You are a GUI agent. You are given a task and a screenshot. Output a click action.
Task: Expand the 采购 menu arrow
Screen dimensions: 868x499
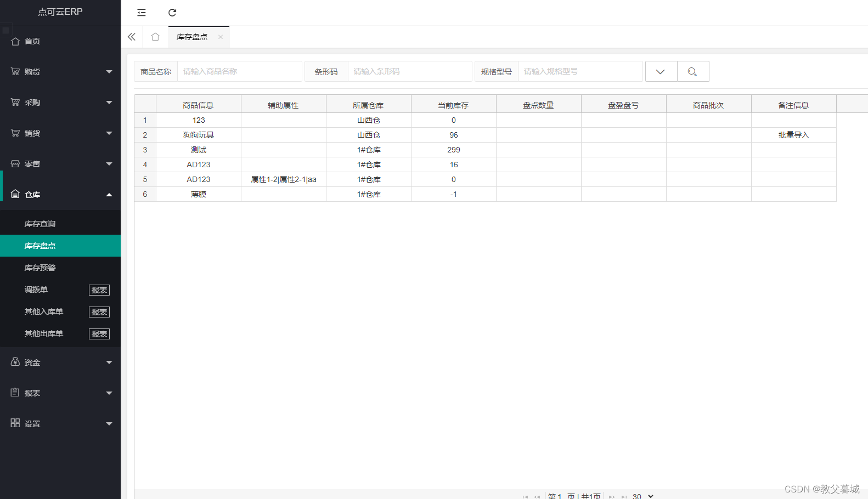click(109, 103)
